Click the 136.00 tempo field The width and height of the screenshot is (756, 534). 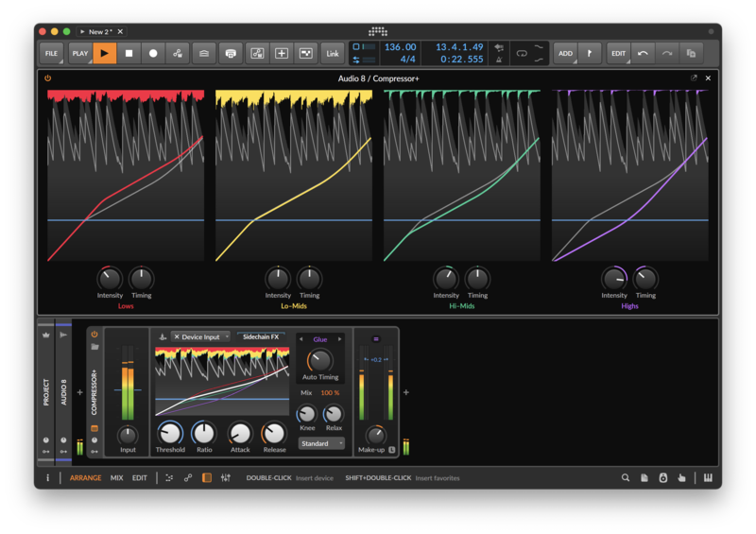tap(400, 47)
